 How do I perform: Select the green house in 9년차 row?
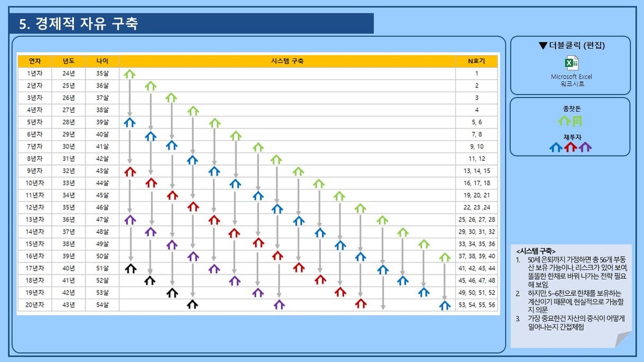[x=298, y=171]
